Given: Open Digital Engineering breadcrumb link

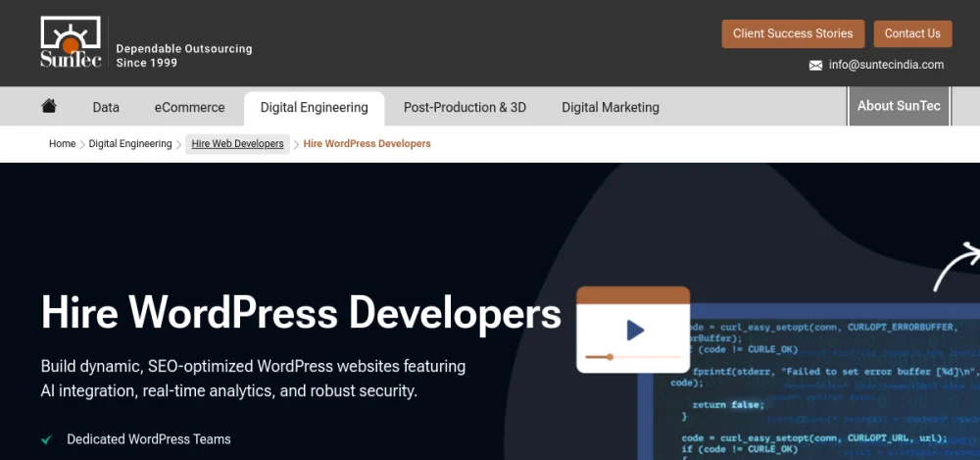Looking at the screenshot, I should tap(130, 144).
